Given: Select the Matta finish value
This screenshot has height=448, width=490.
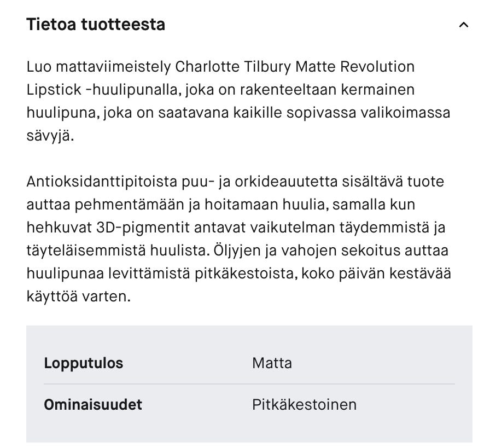Looking at the screenshot, I should (x=272, y=363).
